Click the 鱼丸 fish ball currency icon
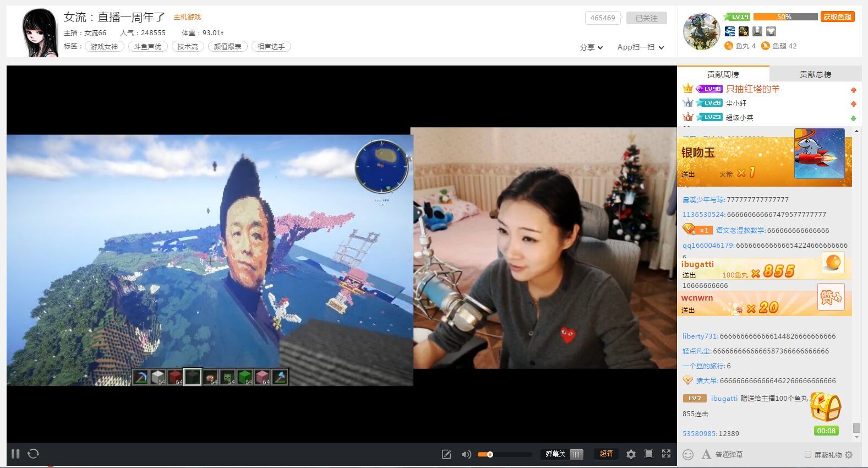Image resolution: width=868 pixels, height=468 pixels. (x=729, y=46)
